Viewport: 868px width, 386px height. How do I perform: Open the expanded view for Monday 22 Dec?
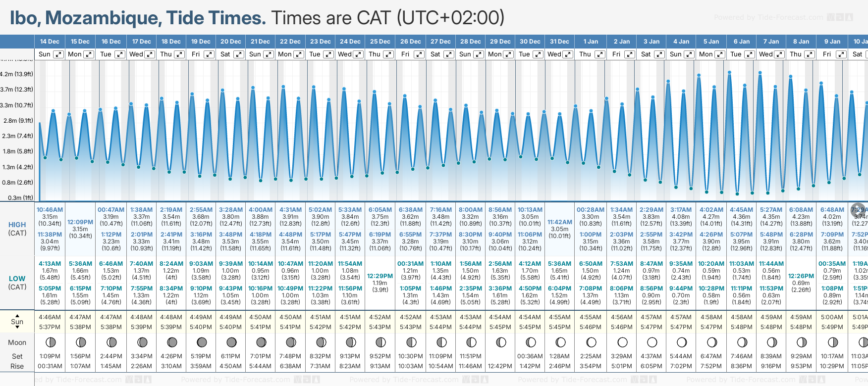[299, 54]
